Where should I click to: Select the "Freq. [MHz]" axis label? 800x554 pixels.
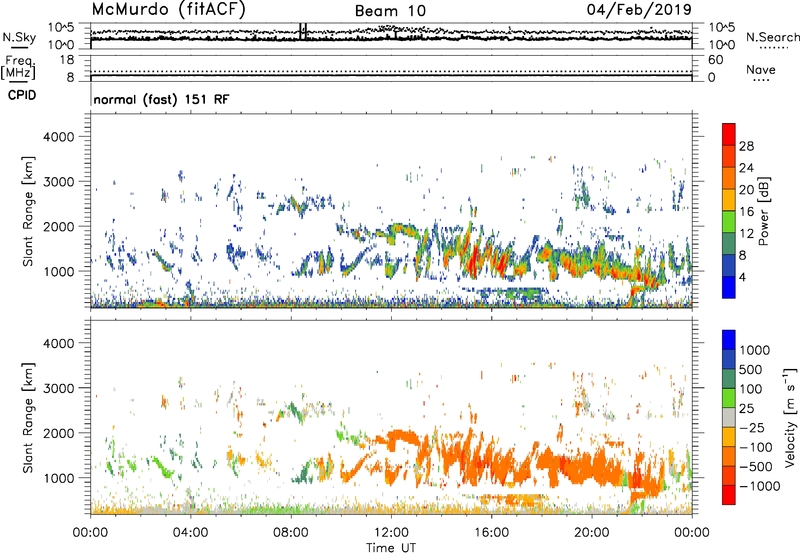[18, 67]
